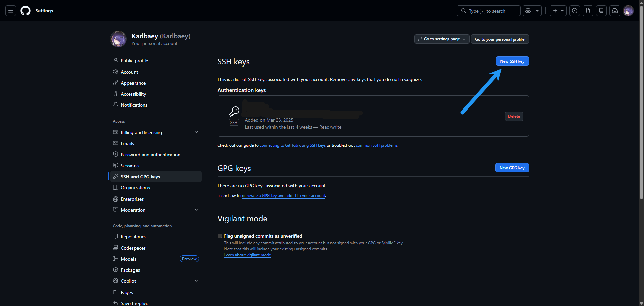Image resolution: width=644 pixels, height=306 pixels.
Task: Expand the Copilot settings section
Action: (196, 281)
